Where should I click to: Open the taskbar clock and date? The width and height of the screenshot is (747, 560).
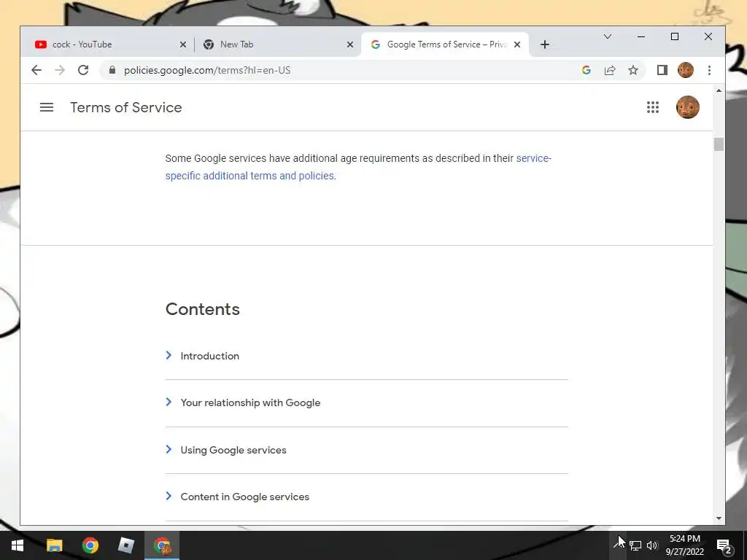685,545
